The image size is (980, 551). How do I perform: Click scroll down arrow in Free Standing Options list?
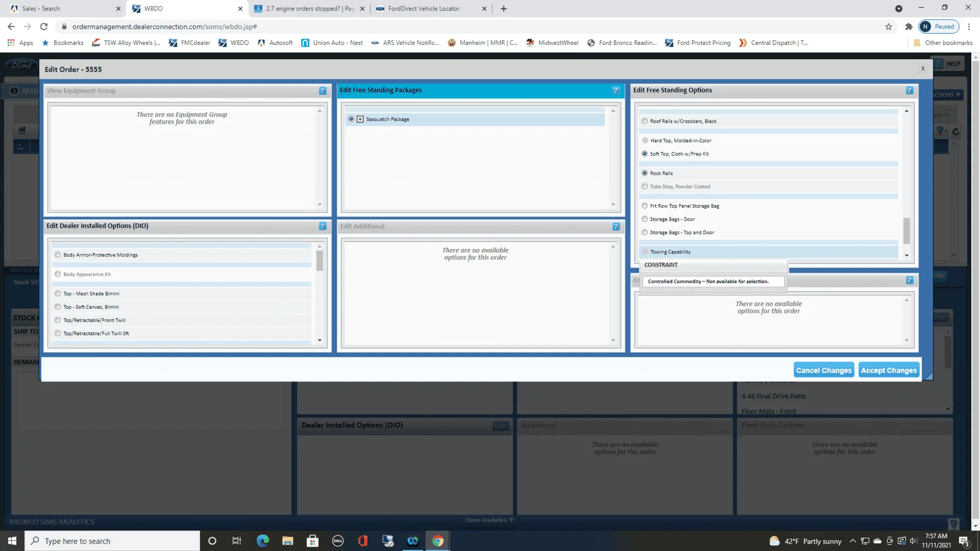point(907,256)
